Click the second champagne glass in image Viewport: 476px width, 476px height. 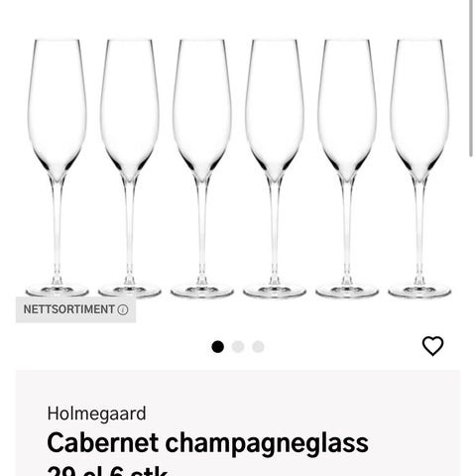click(130, 168)
